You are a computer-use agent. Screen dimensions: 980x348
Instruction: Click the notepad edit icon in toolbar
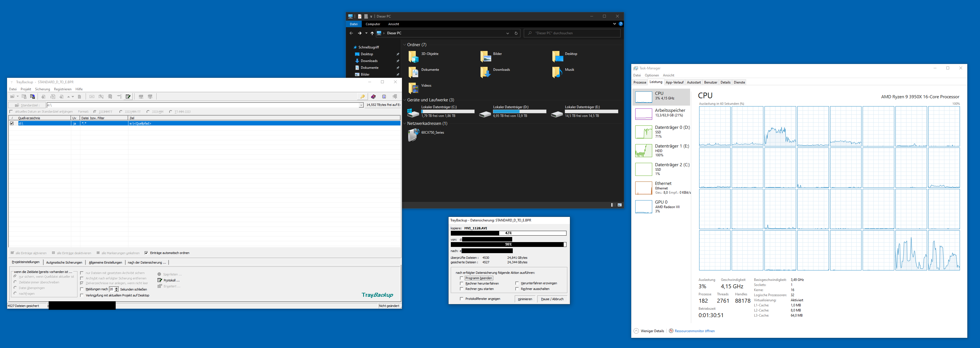click(128, 97)
